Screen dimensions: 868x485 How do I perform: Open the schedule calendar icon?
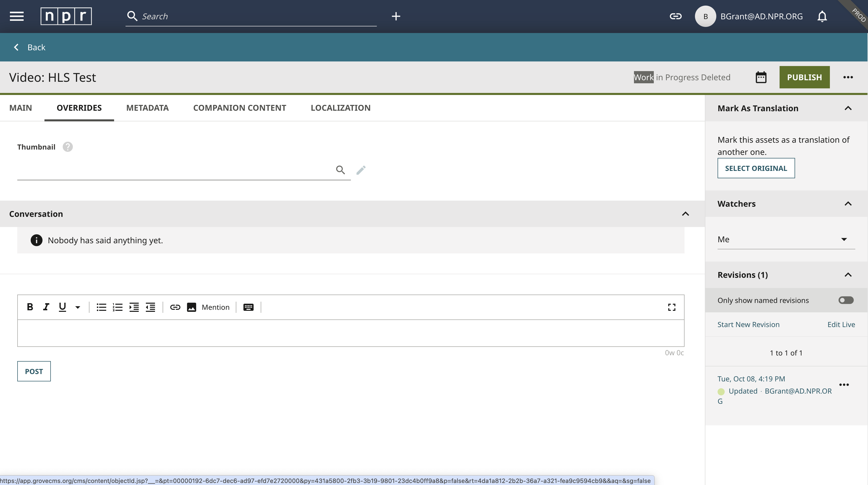[761, 77]
